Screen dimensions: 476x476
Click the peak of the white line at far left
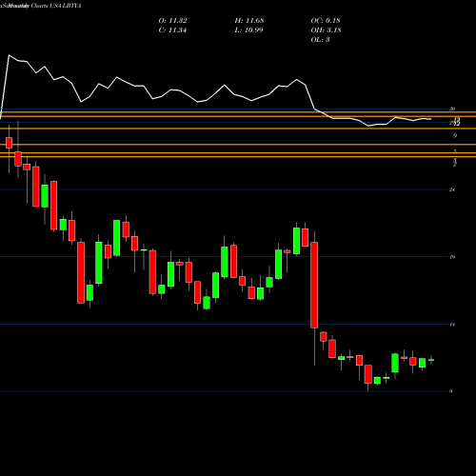pyautogui.click(x=9, y=55)
